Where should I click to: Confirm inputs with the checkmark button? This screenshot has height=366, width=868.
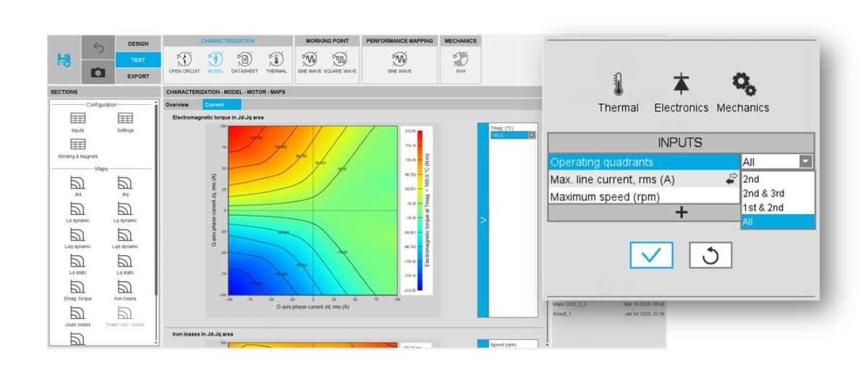pos(651,255)
